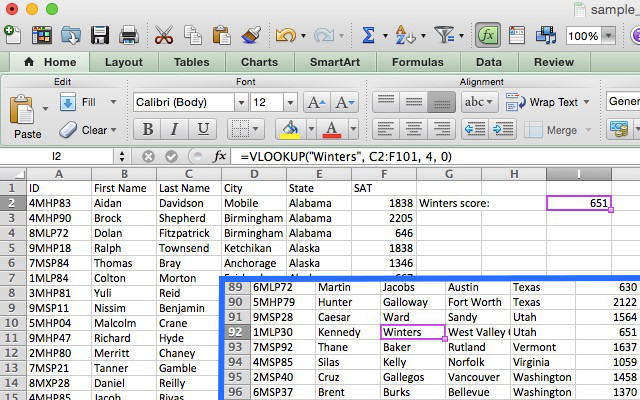Click the Open file folder icon

pos(71,36)
